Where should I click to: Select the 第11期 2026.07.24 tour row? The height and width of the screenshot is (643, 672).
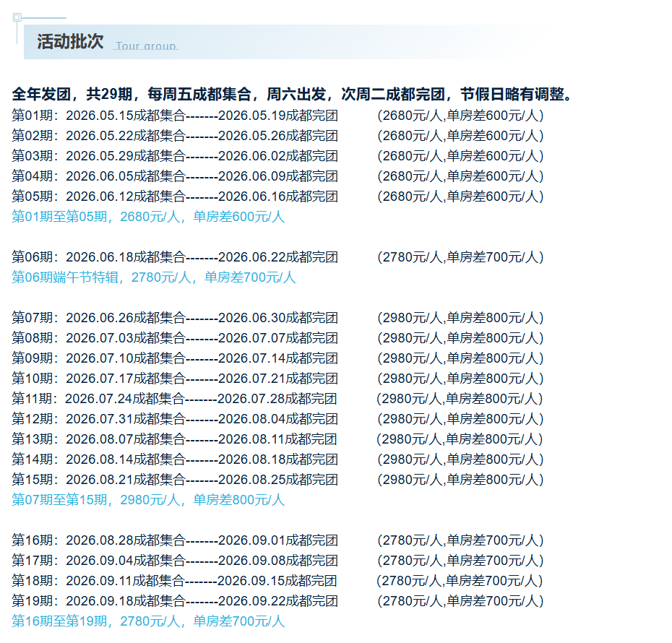point(277,399)
